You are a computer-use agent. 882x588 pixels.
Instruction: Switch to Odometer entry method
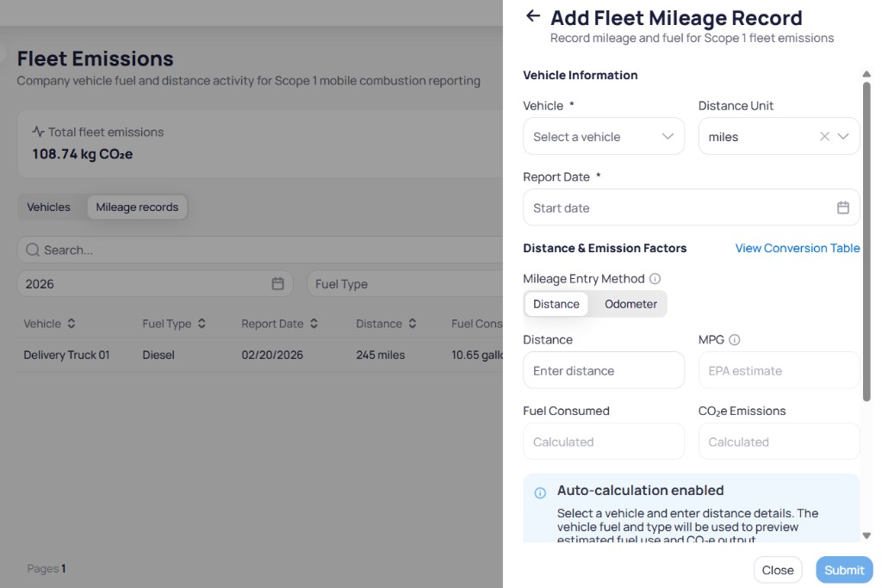coord(630,304)
